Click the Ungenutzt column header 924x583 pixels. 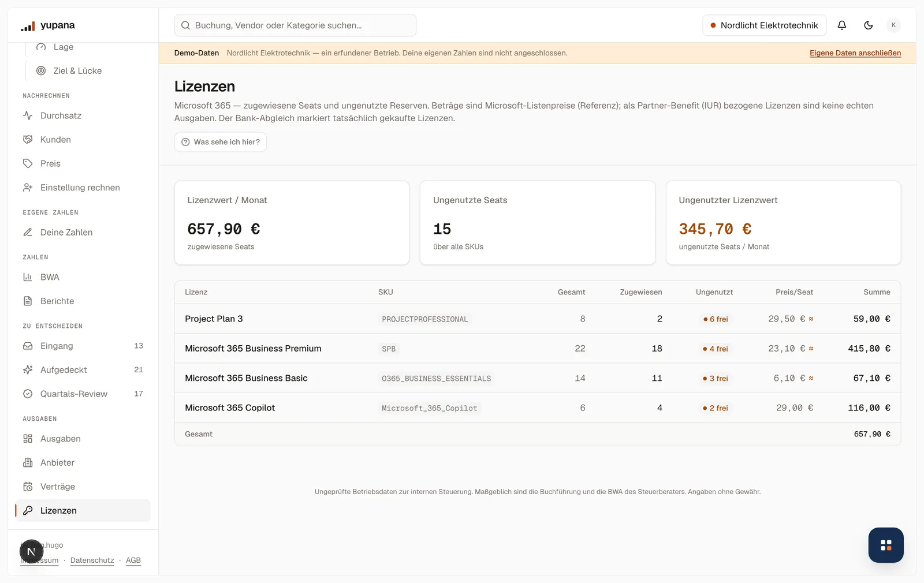tap(714, 292)
